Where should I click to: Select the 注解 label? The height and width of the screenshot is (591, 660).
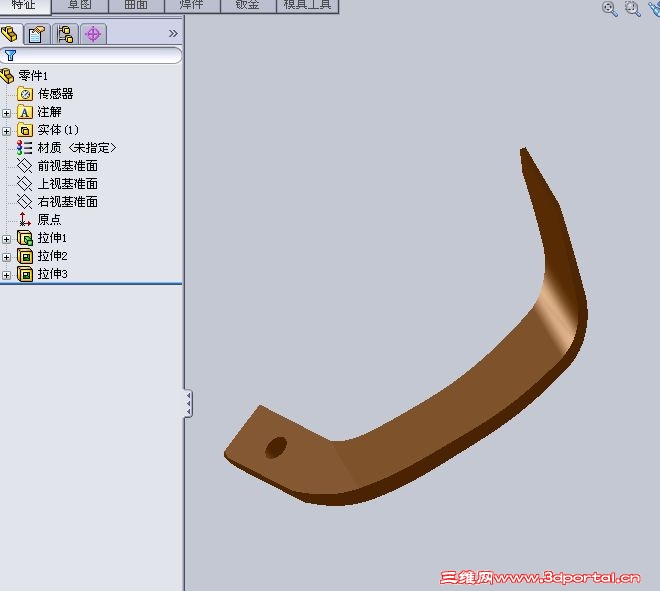click(x=49, y=112)
